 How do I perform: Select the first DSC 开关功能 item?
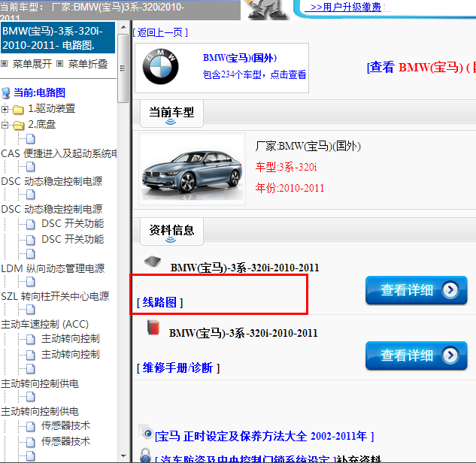point(72,224)
